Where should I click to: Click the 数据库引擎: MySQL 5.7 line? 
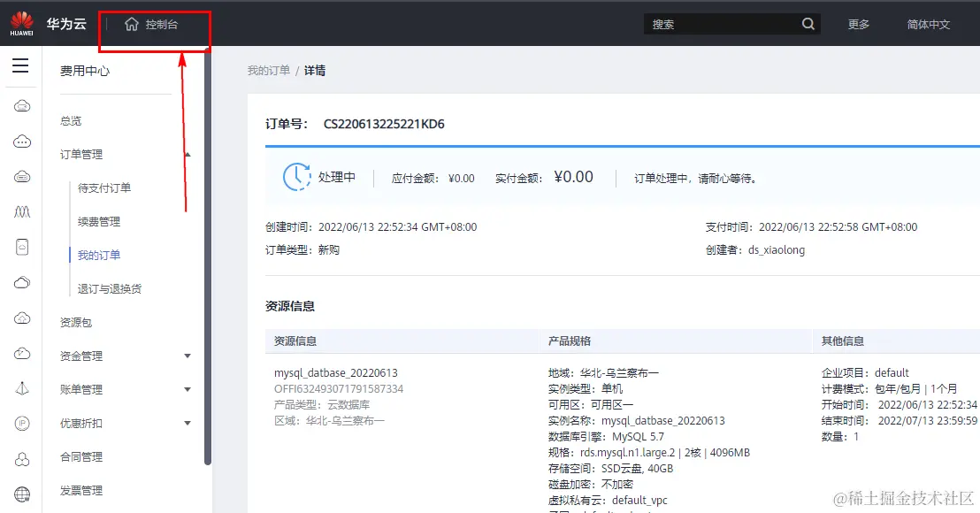(606, 437)
